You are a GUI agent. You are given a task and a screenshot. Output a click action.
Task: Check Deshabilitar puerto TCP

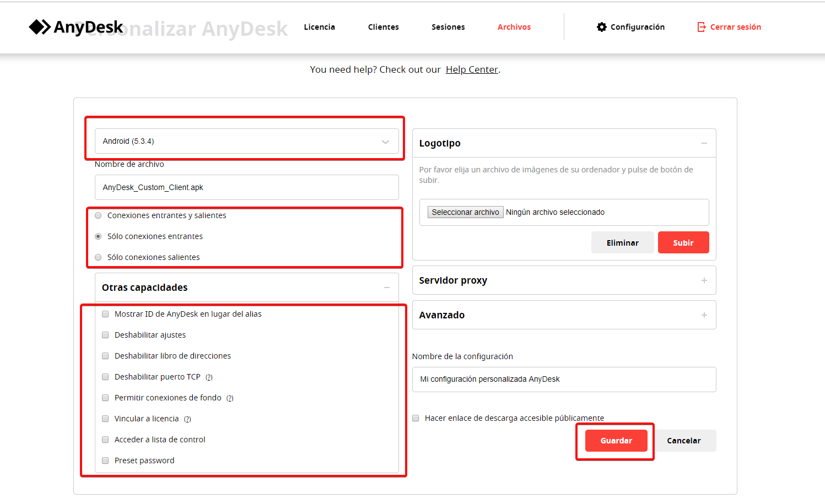pos(105,377)
